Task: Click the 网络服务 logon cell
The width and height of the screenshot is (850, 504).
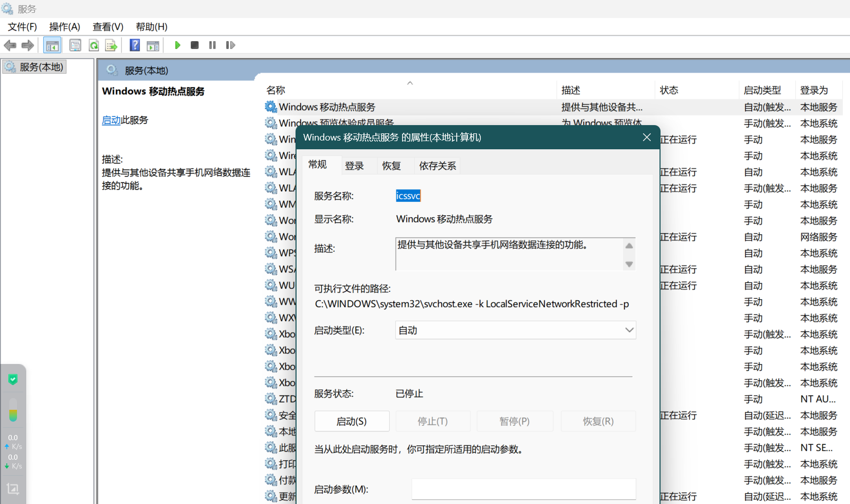Action: pyautogui.click(x=819, y=237)
